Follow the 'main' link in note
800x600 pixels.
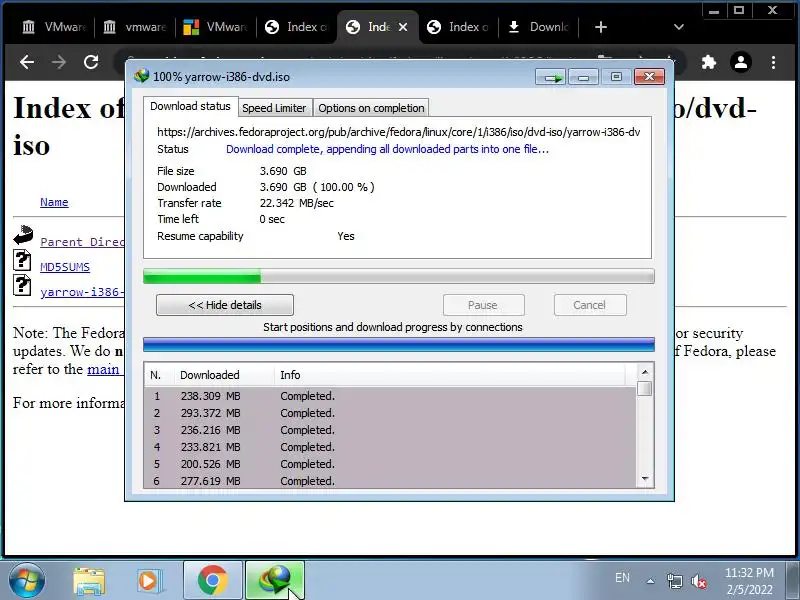pos(103,369)
